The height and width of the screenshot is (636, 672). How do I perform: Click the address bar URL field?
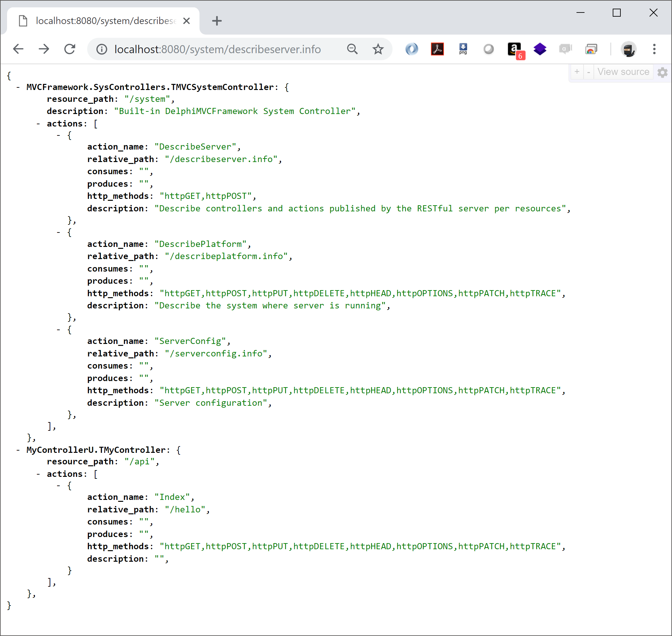point(217,50)
